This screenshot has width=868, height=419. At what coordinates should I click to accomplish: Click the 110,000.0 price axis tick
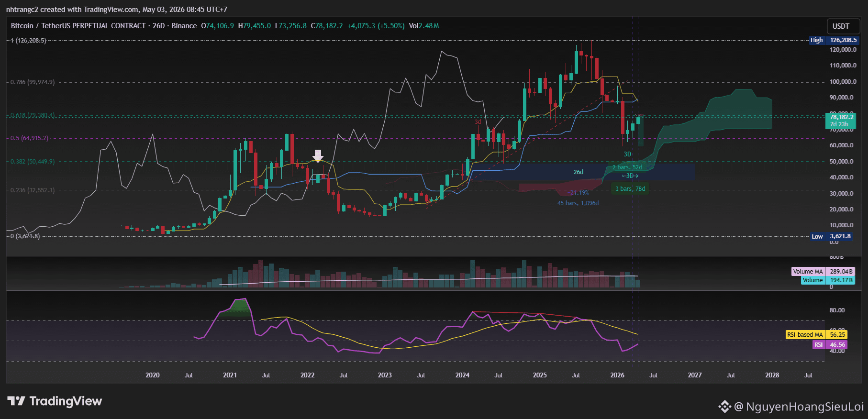click(x=843, y=66)
